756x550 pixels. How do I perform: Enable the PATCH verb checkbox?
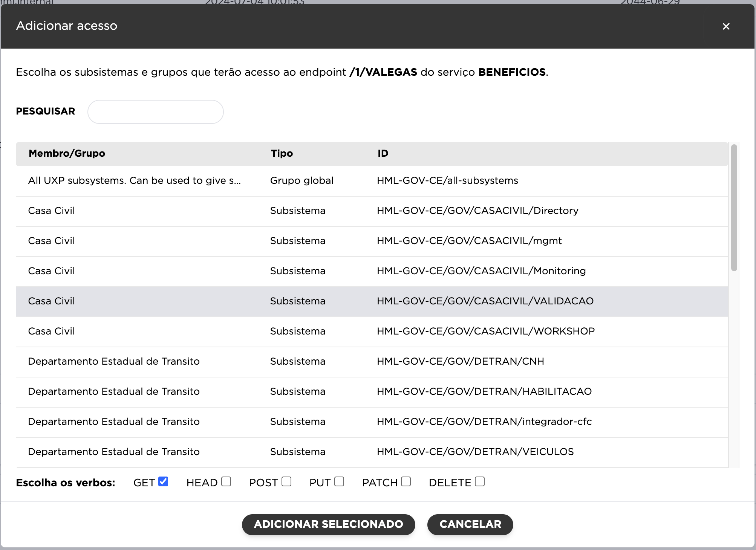406,481
